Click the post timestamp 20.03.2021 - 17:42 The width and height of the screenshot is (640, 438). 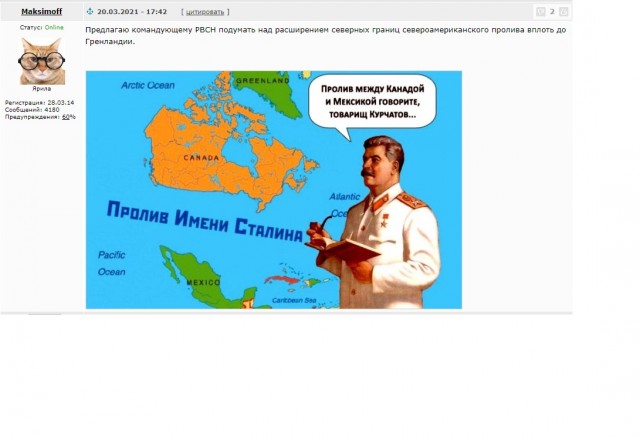click(x=132, y=12)
